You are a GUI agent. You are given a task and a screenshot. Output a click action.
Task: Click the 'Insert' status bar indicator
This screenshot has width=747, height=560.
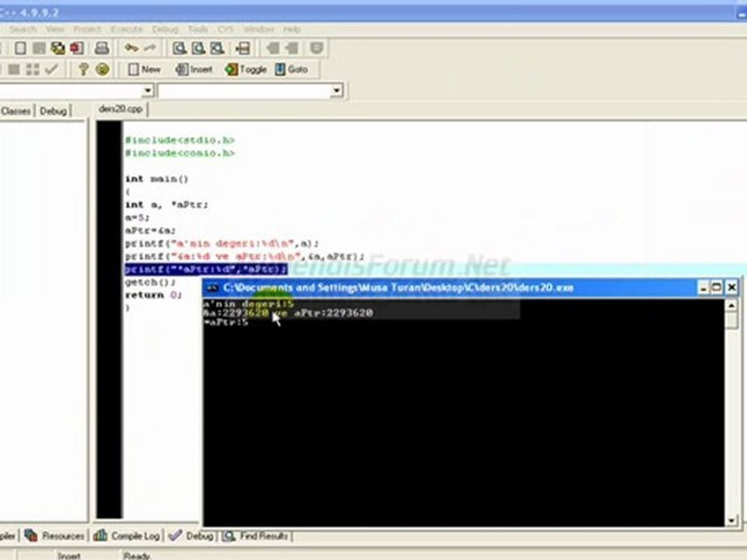pyautogui.click(x=69, y=555)
